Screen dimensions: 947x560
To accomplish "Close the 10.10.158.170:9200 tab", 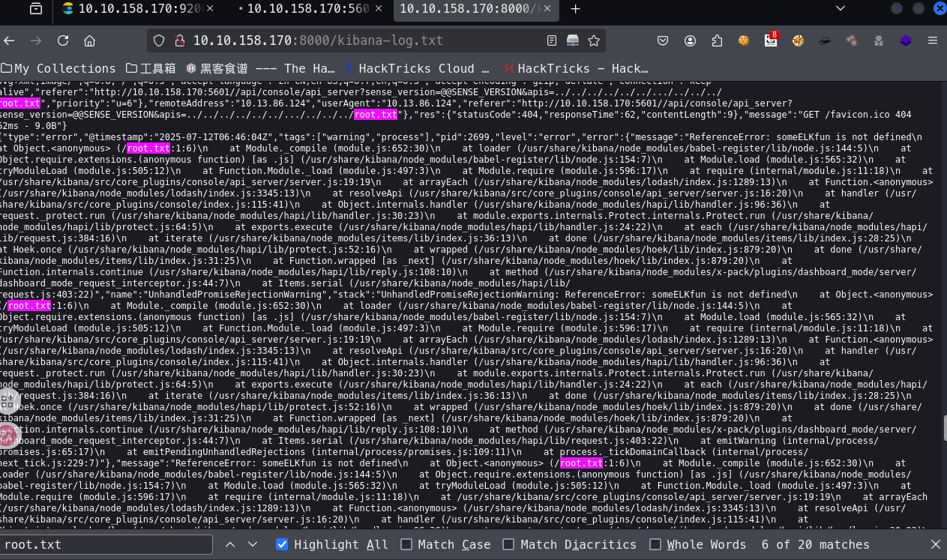I will click(210, 9).
